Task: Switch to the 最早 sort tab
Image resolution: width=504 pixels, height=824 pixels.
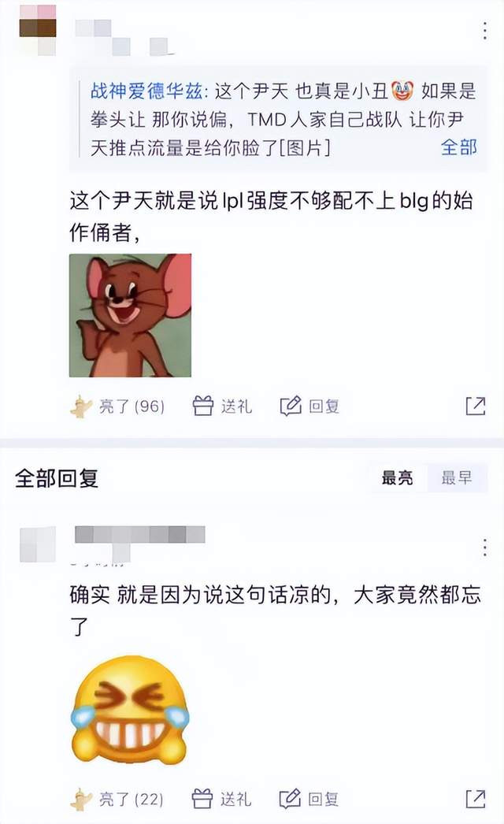Action: (x=457, y=478)
